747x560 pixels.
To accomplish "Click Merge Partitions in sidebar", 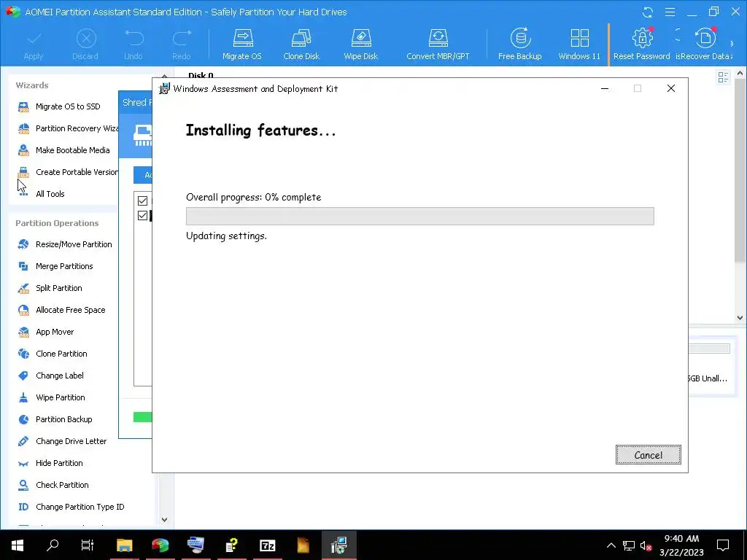I will pyautogui.click(x=55, y=266).
